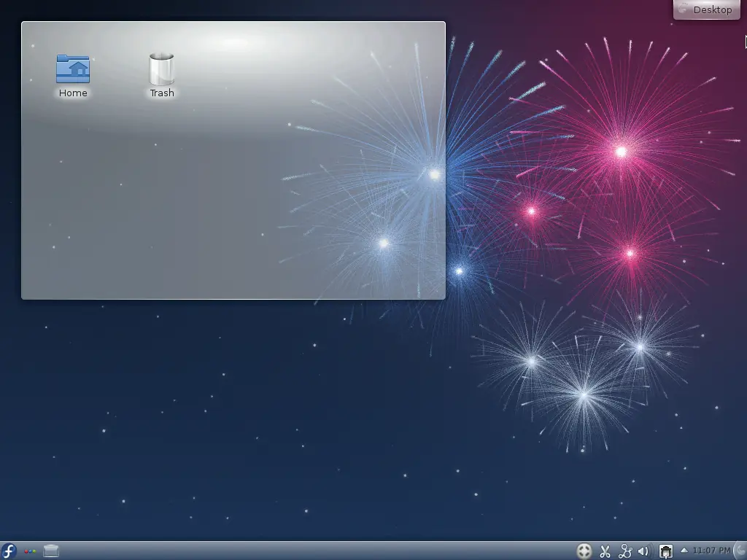Open the Fedora application launcher

[x=9, y=551]
